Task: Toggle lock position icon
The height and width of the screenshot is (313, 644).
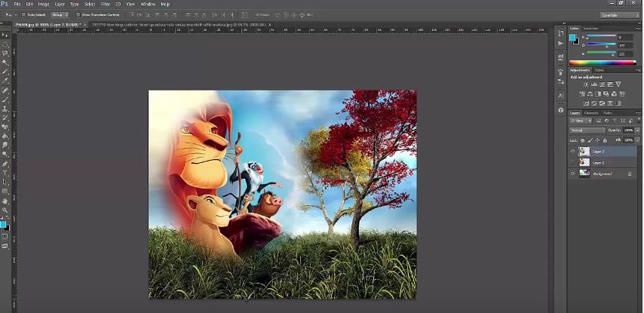Action: 597,140
